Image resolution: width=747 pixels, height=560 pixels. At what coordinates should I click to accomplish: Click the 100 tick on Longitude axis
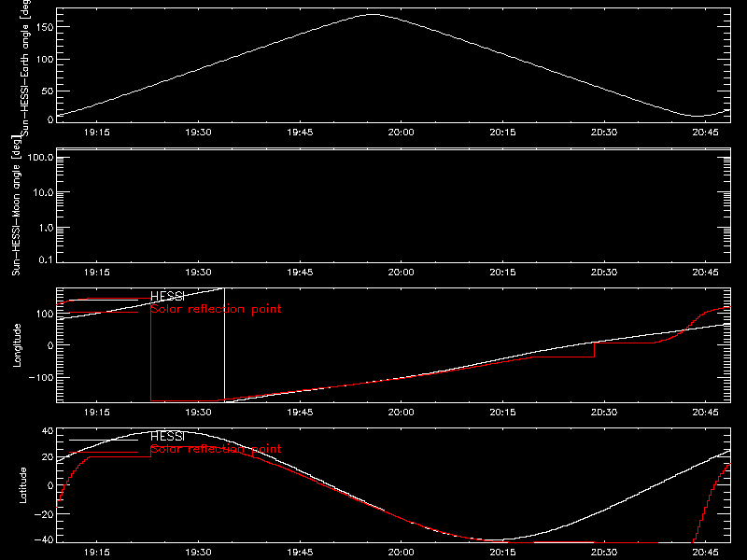tap(44, 314)
